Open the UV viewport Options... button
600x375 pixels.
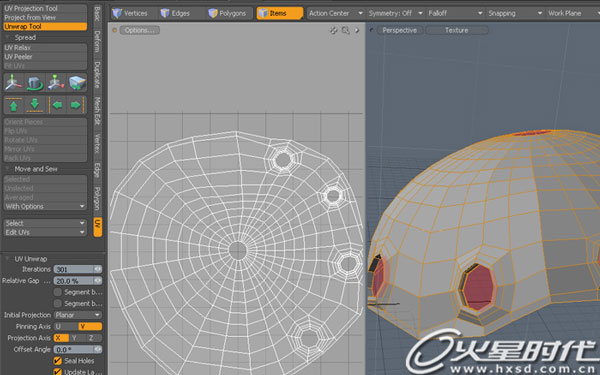140,30
